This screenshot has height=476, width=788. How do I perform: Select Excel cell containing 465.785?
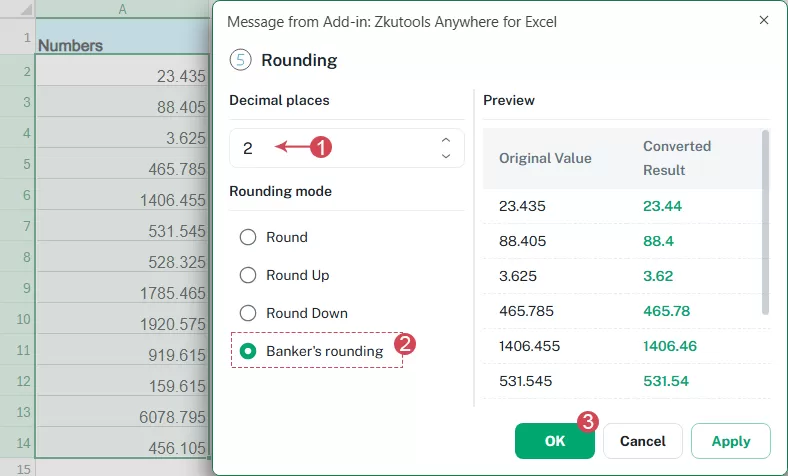pyautogui.click(x=123, y=164)
